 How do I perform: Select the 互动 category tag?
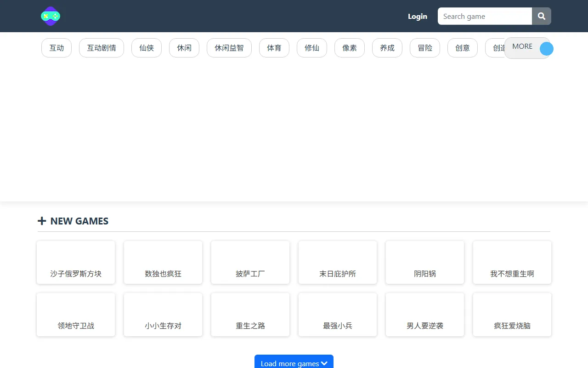point(57,48)
